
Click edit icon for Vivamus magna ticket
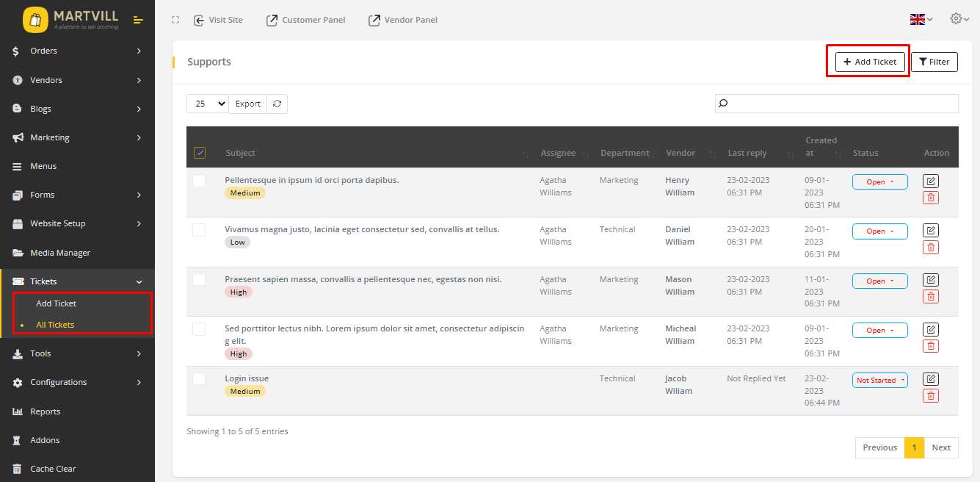(930, 231)
